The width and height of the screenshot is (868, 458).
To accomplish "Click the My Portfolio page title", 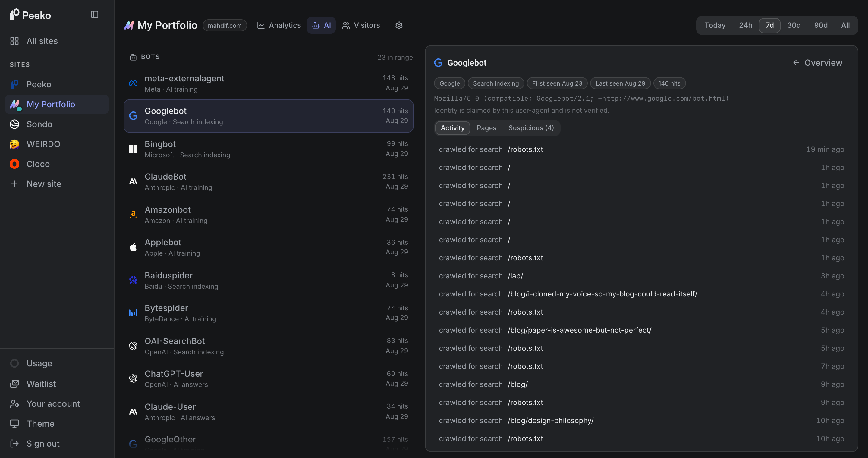I will click(168, 25).
